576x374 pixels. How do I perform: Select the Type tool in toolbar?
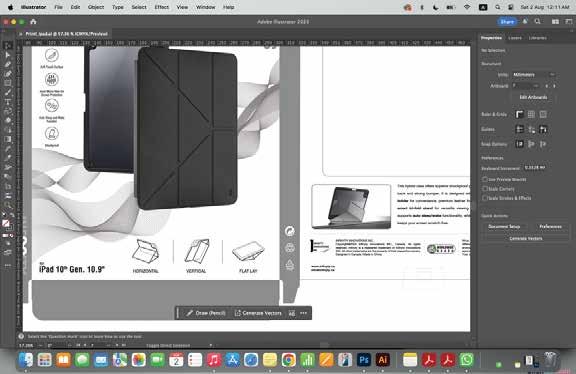[x=8, y=102]
